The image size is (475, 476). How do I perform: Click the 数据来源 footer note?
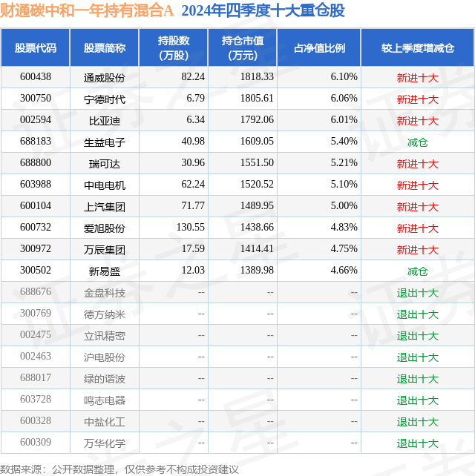119,469
